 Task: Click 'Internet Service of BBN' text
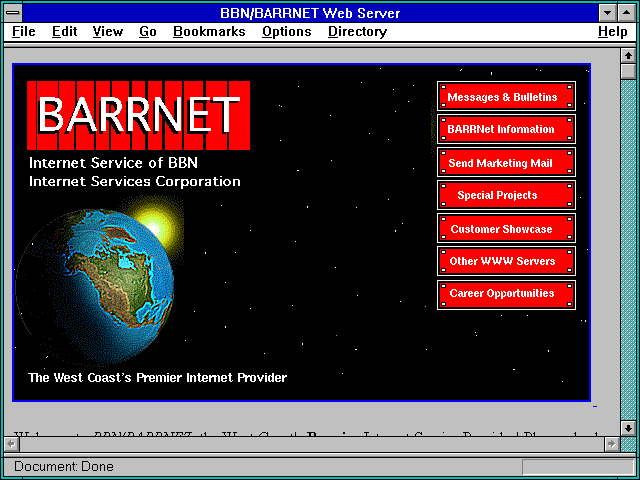coord(113,163)
